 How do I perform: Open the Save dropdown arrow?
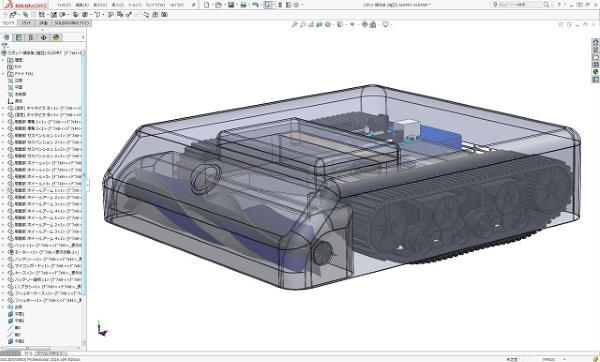pos(236,5)
